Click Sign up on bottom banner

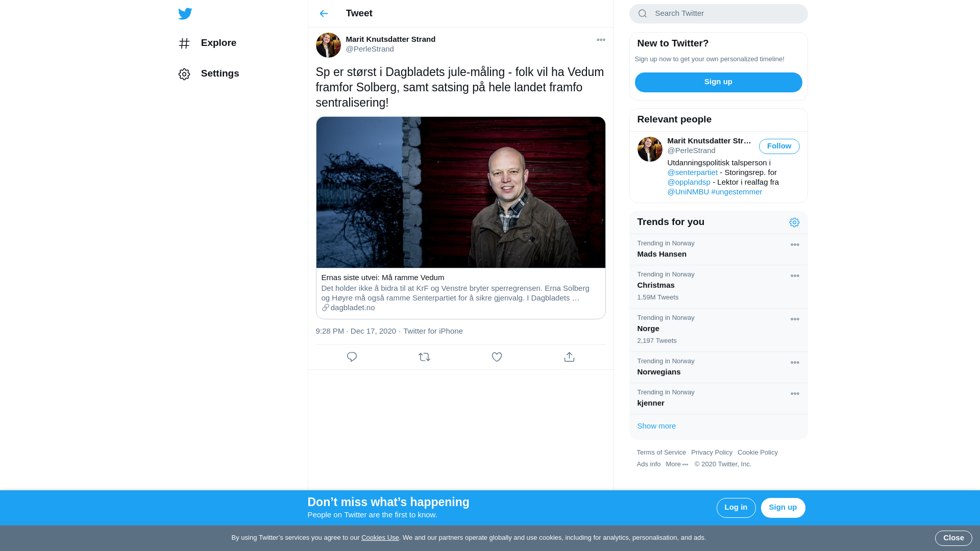tap(782, 508)
